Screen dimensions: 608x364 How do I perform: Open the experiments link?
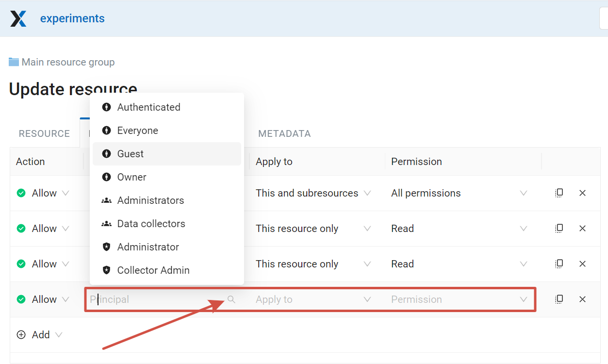point(72,18)
